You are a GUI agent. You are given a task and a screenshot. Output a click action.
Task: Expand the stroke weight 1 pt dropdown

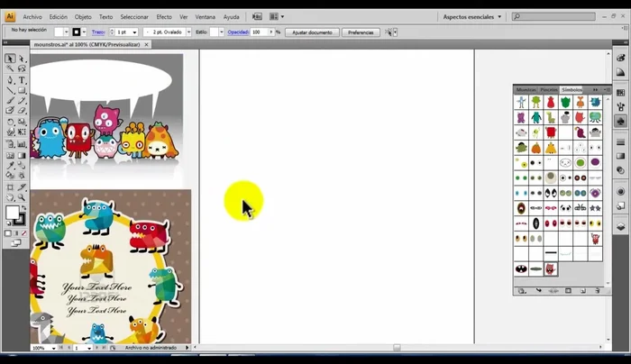(134, 32)
